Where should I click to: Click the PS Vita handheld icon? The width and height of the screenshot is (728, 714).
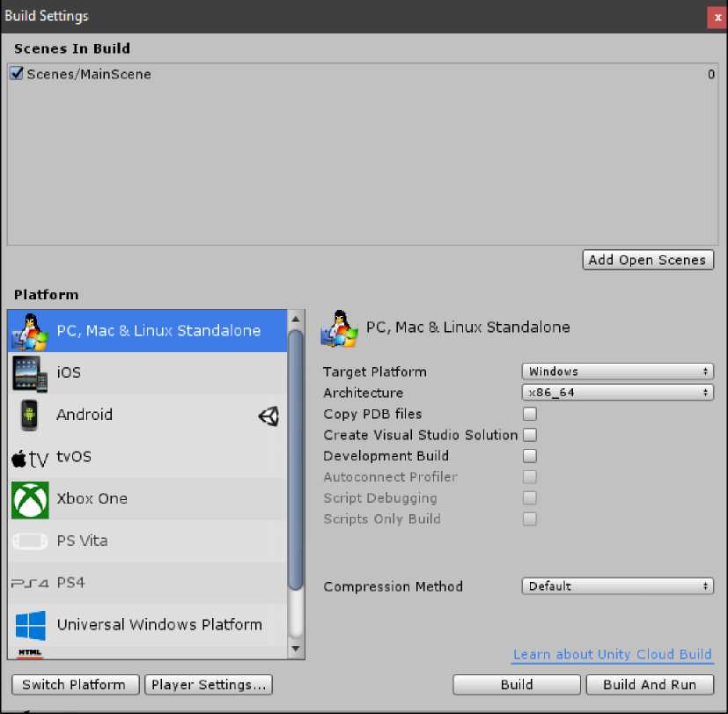point(30,541)
